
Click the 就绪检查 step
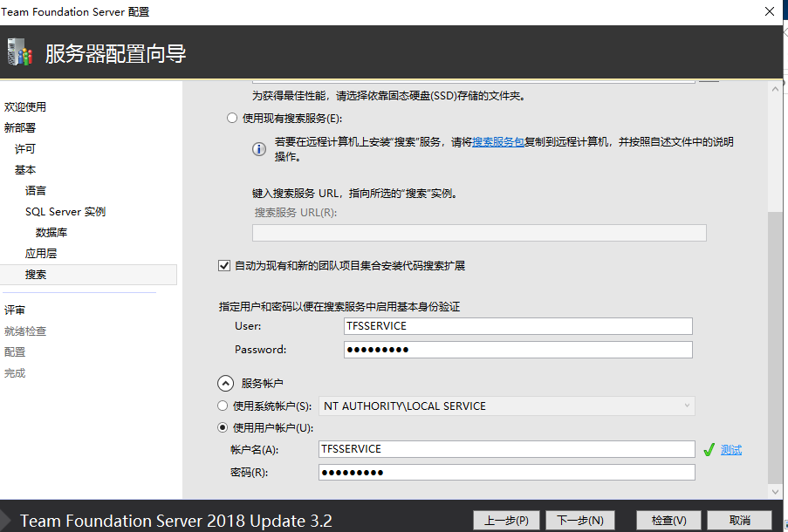pyautogui.click(x=25, y=331)
